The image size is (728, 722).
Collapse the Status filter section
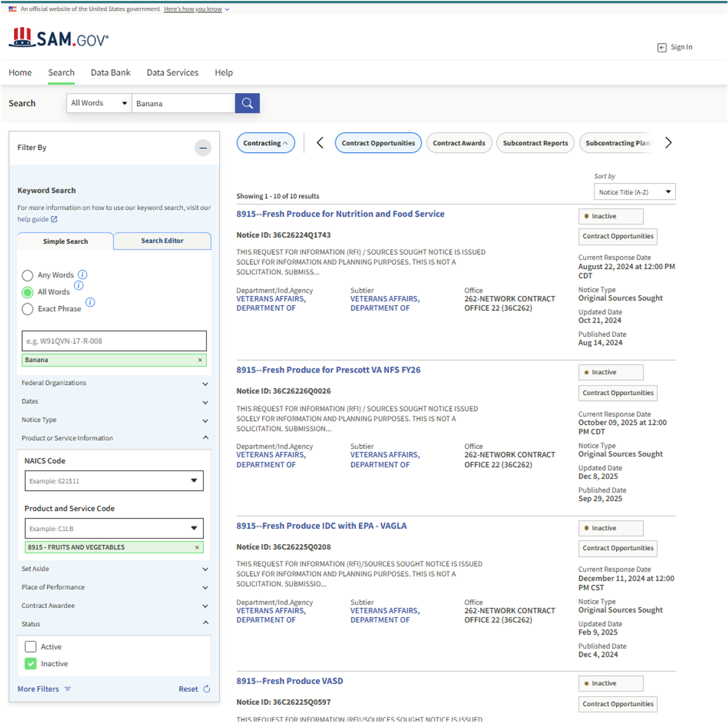(114, 624)
